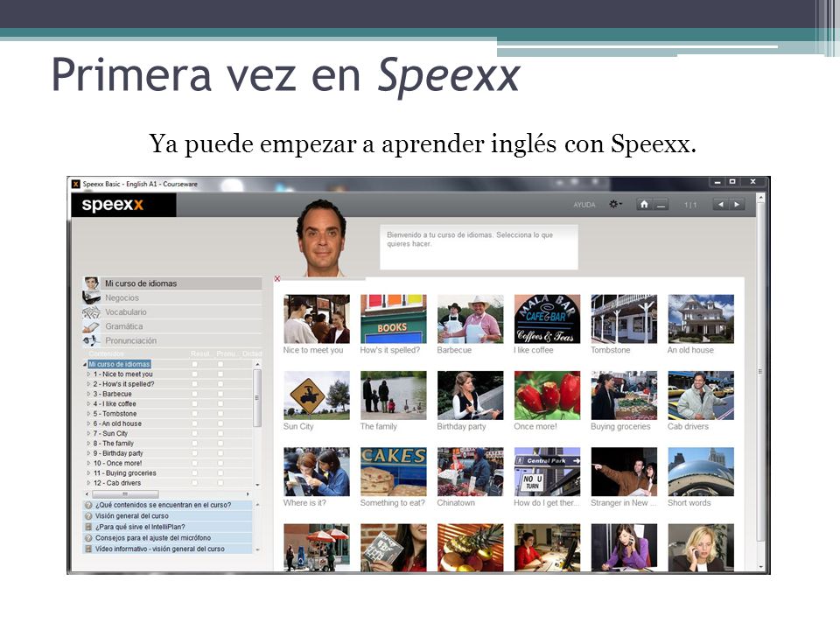Open the Barbecue lesson thumbnail
840x630 pixels.
[x=471, y=318]
